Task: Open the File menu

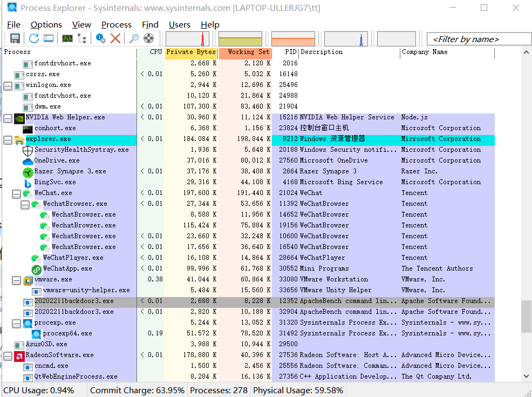Action: pyautogui.click(x=13, y=25)
